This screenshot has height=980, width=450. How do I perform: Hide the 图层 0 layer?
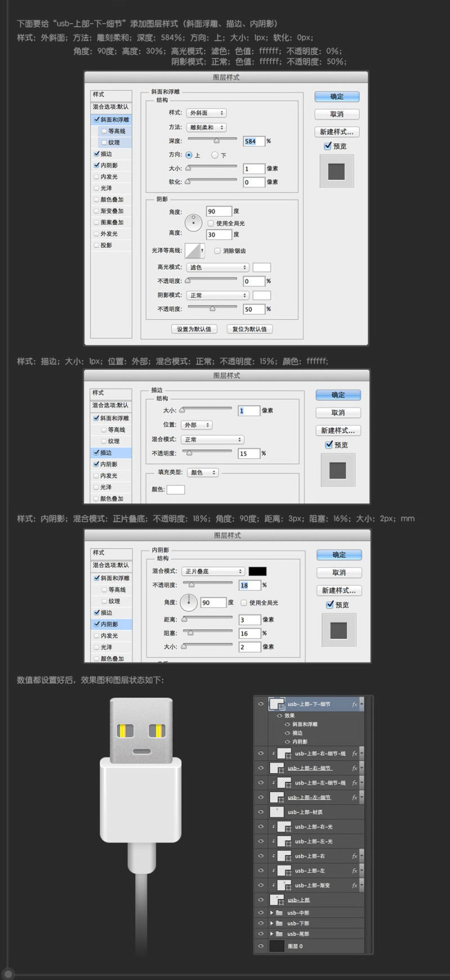260,946
